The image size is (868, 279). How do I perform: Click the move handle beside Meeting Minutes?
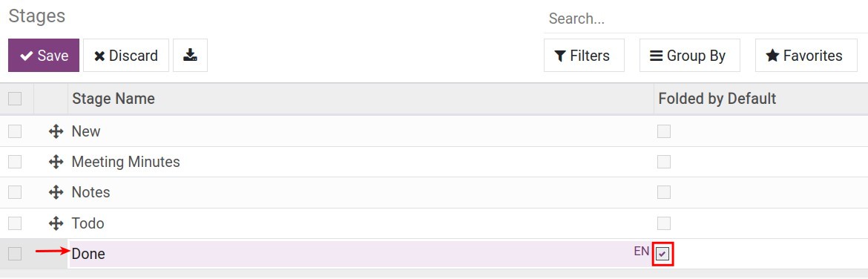(56, 163)
